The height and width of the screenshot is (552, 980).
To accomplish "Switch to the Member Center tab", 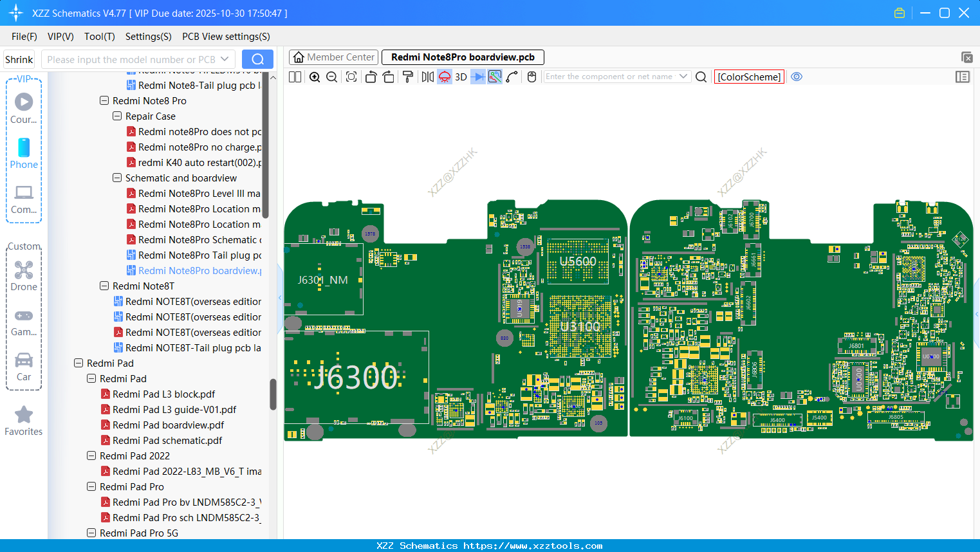I will point(334,57).
